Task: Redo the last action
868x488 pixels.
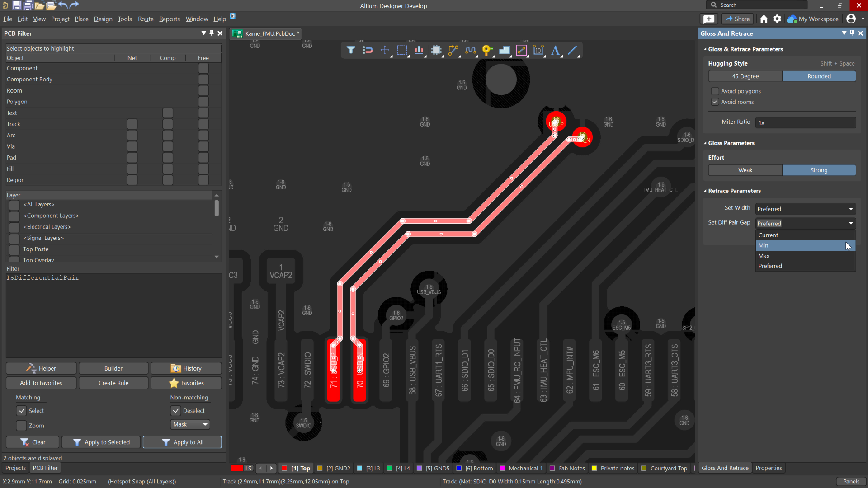Action: 74,5
